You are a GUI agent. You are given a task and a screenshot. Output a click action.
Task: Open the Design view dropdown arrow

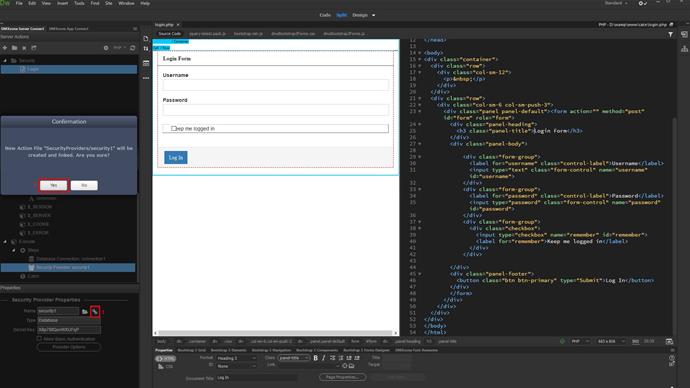click(374, 15)
